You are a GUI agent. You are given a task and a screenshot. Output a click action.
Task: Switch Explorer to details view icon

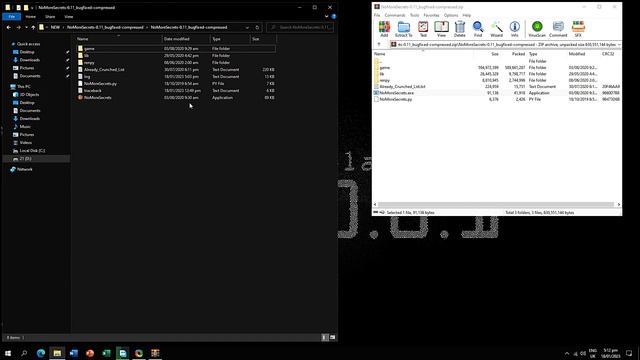pos(325,338)
